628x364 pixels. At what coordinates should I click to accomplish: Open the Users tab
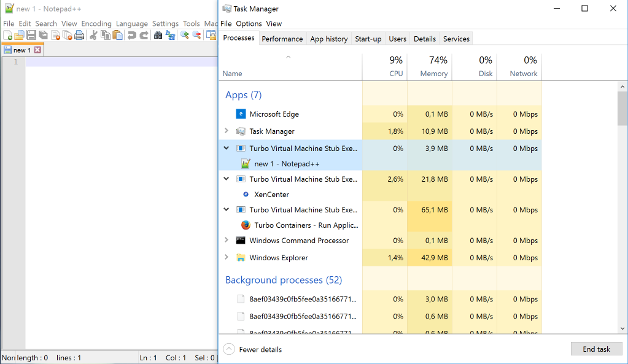397,39
